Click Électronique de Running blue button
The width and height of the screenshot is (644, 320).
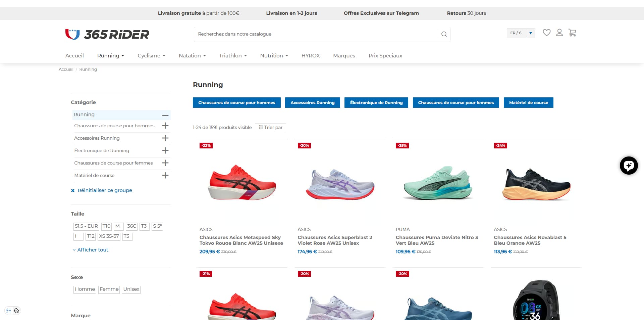point(376,103)
